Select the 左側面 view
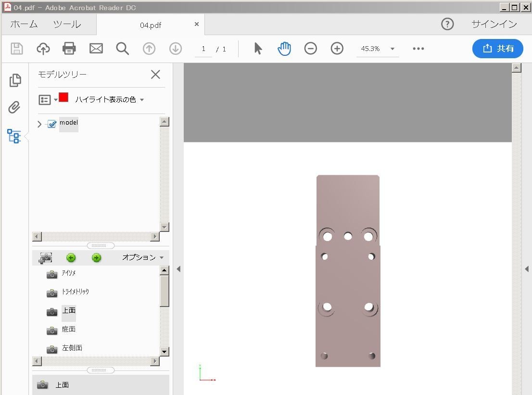 pyautogui.click(x=72, y=348)
